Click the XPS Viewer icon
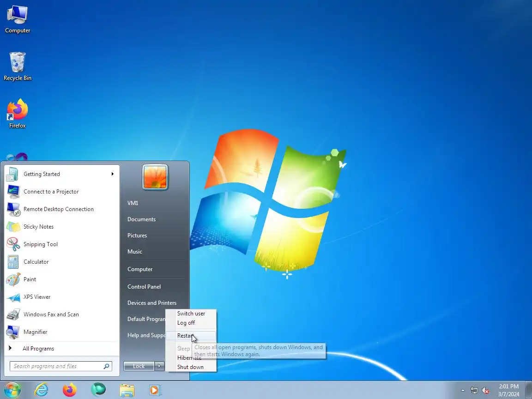Viewport: 532px width, 399px height. 13,297
